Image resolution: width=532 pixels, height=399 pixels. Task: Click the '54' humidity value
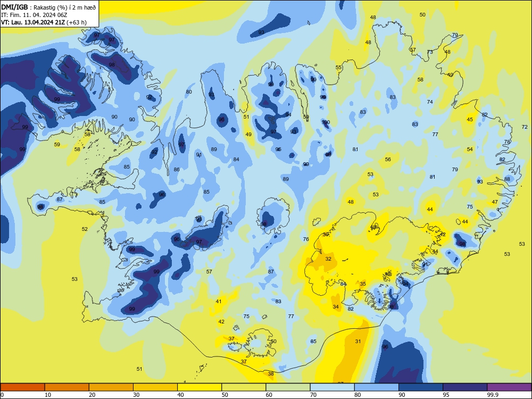click(x=470, y=149)
